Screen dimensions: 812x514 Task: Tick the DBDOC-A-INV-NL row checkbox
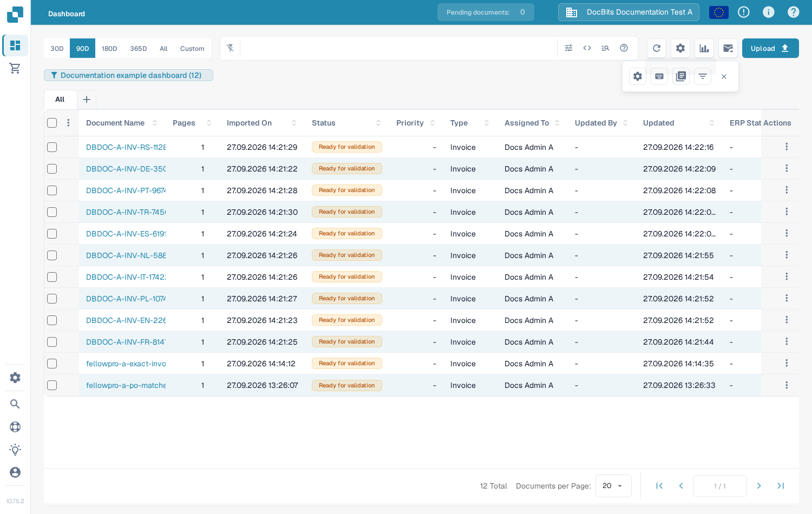pyautogui.click(x=52, y=255)
